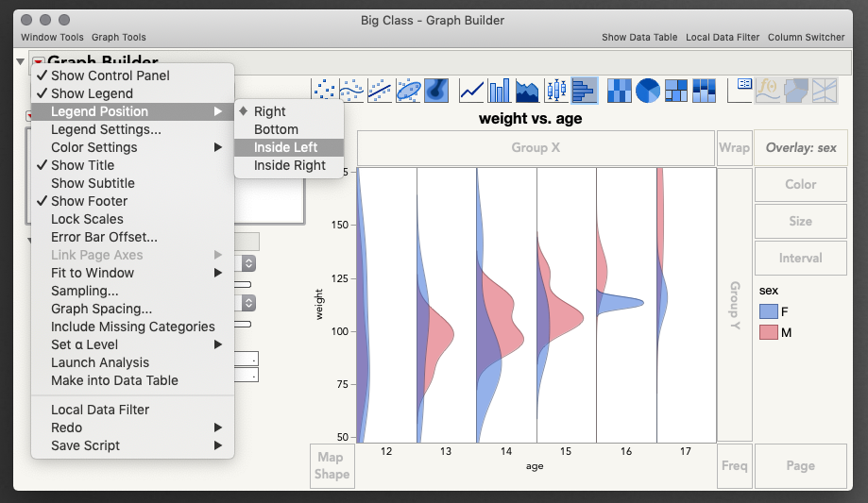Viewport: 868px width, 503px height.
Task: Select the Line chart element icon
Action: pyautogui.click(x=471, y=91)
